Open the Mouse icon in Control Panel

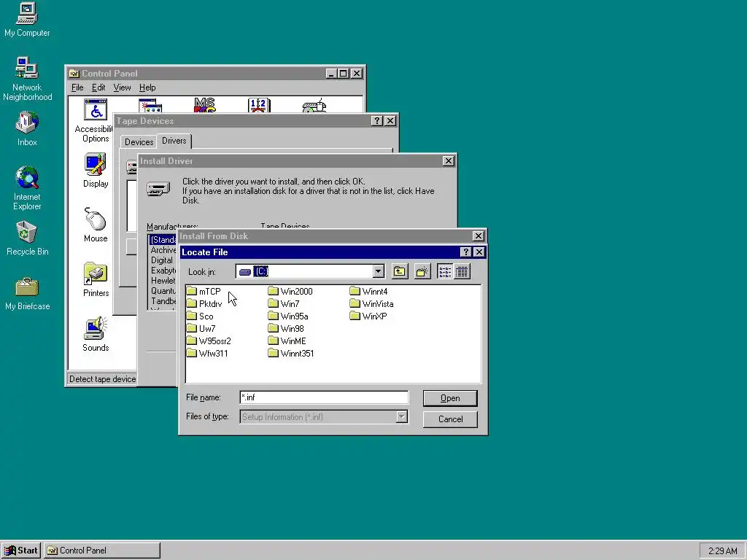pos(96,225)
